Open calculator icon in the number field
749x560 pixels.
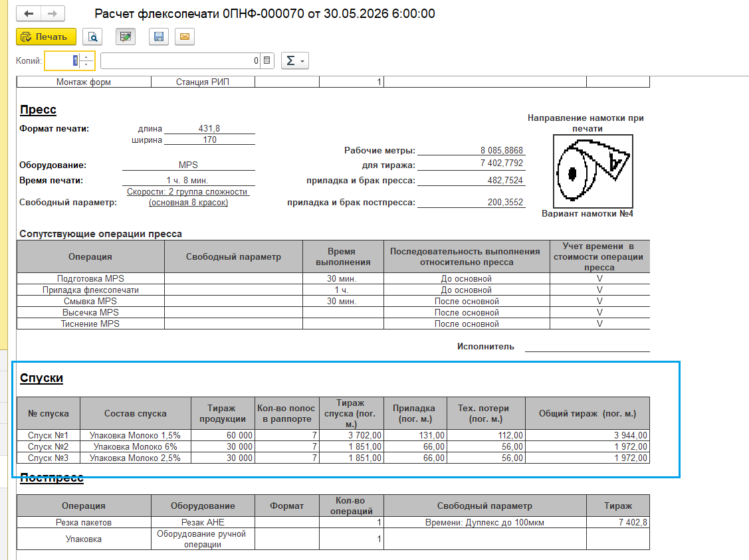tap(267, 60)
